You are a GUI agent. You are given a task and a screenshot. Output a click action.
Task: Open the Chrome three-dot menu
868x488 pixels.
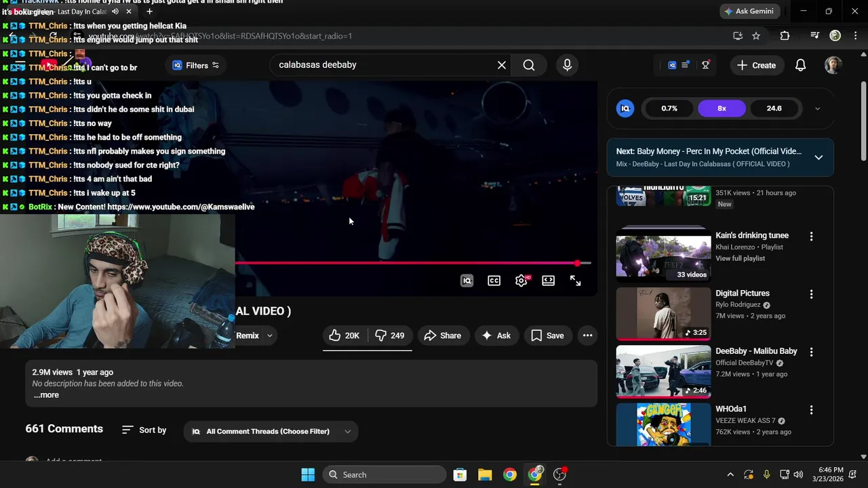pyautogui.click(x=855, y=36)
